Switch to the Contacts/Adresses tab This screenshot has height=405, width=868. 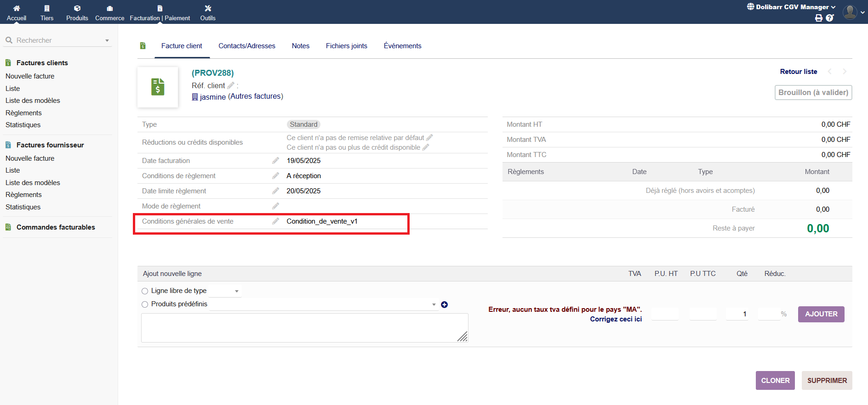247,46
